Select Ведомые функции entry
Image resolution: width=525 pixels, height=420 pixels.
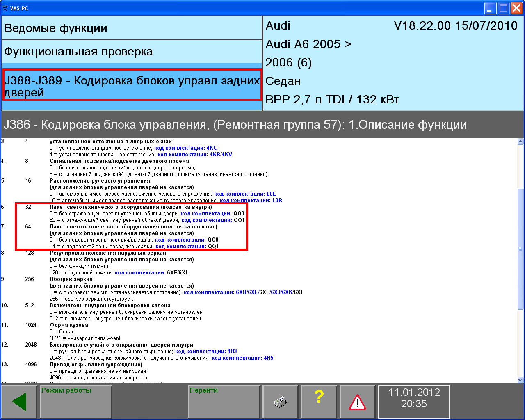click(132, 28)
